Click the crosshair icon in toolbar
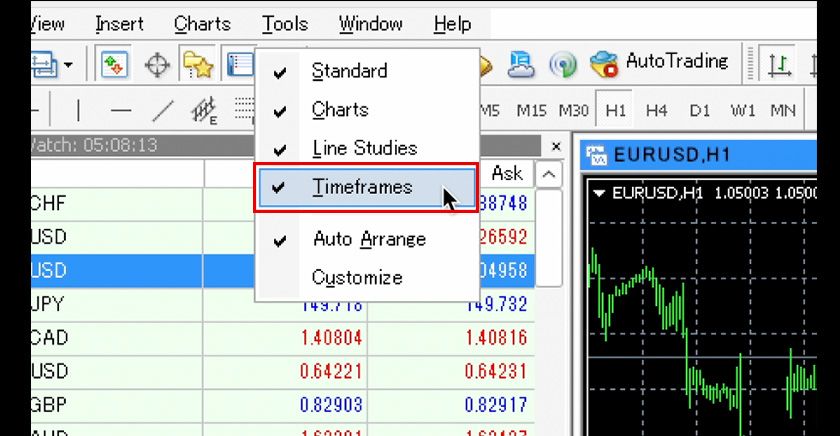The image size is (840, 436). click(x=158, y=66)
